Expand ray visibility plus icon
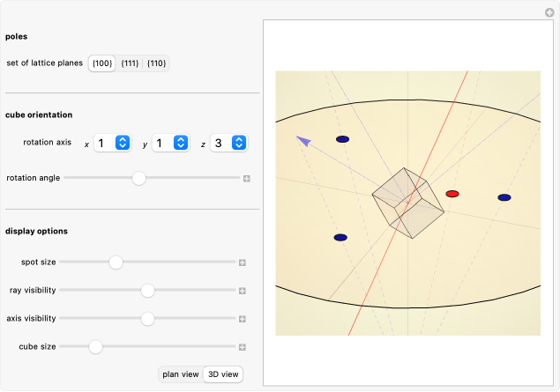The height and width of the screenshot is (392, 560). coord(242,291)
